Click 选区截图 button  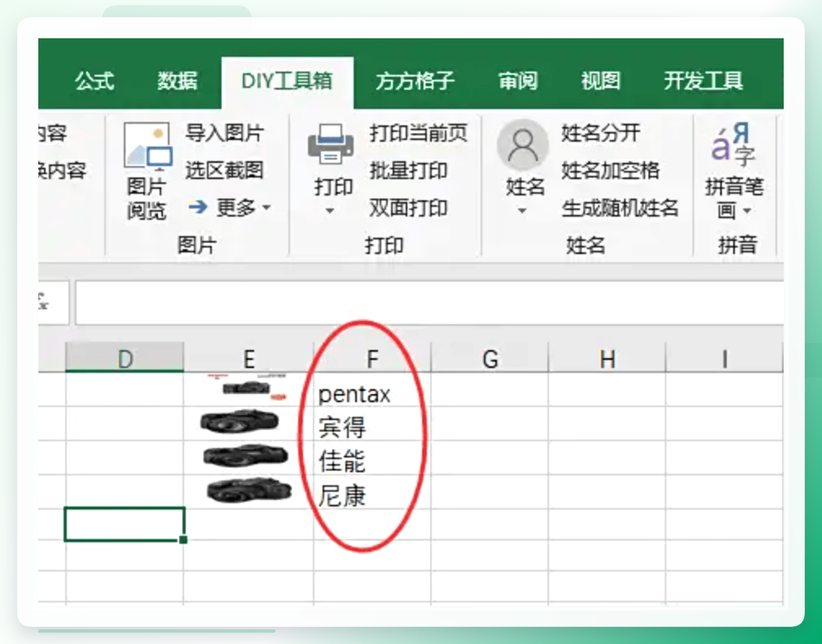[224, 170]
